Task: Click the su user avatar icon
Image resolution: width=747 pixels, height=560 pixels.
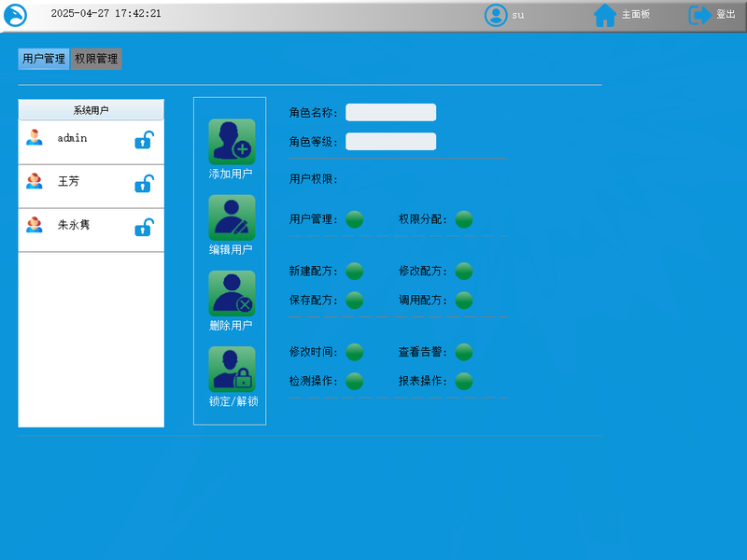Action: click(496, 15)
